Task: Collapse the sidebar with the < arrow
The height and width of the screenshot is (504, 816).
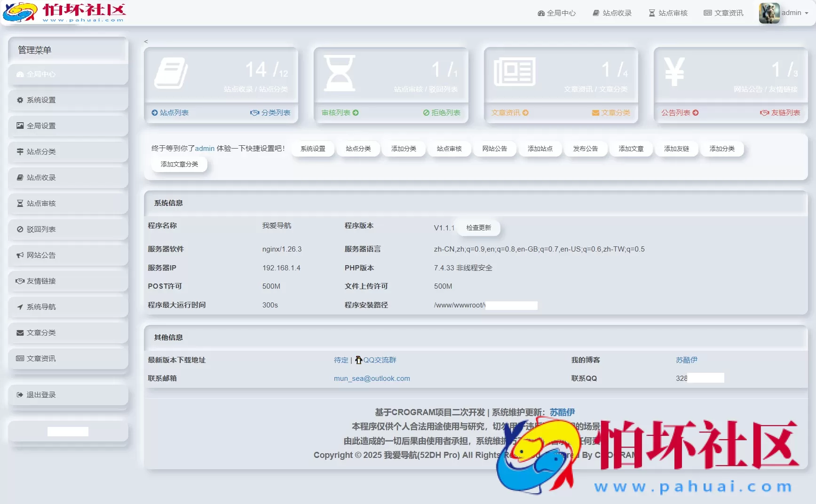Action: pos(146,41)
